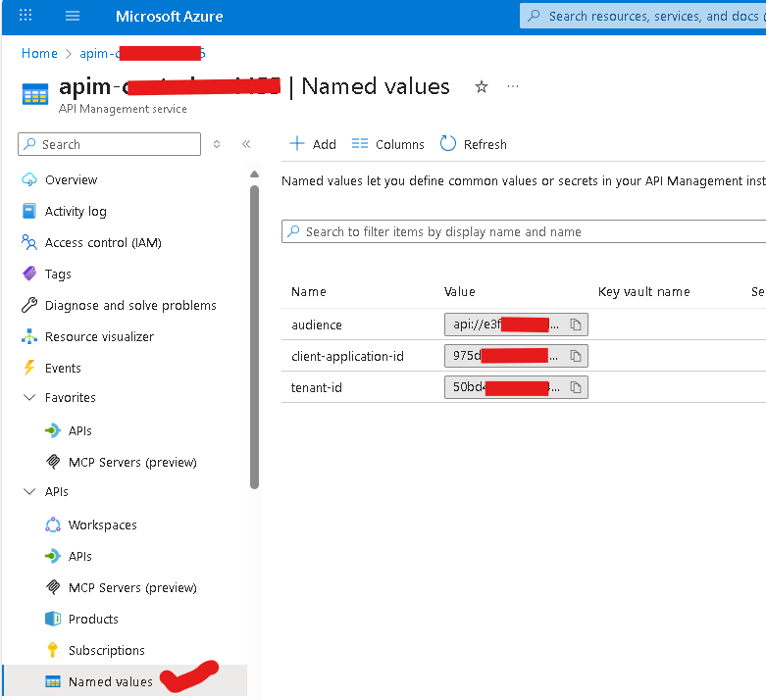Open Products in the sidebar
766x700 pixels.
pos(93,619)
